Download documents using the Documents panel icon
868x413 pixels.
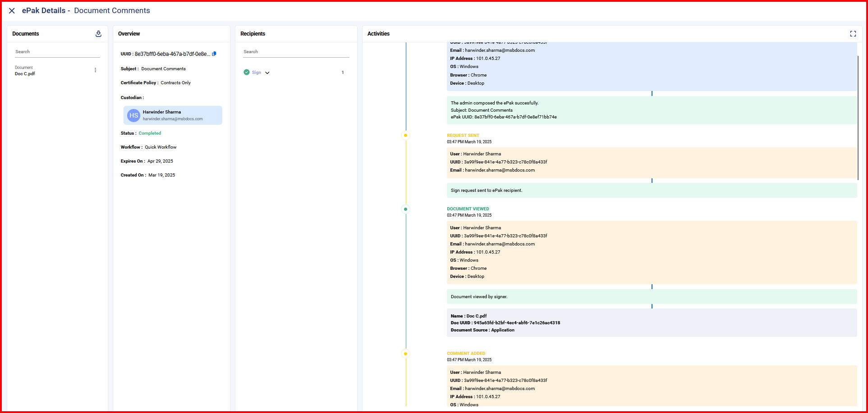click(98, 34)
